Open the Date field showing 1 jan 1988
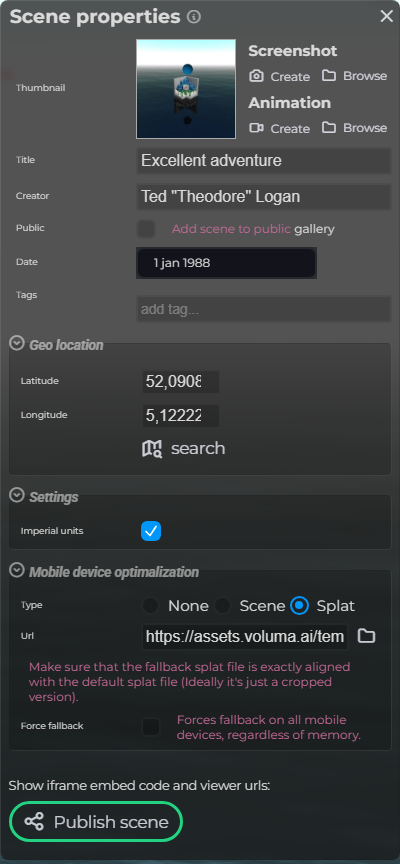 226,263
